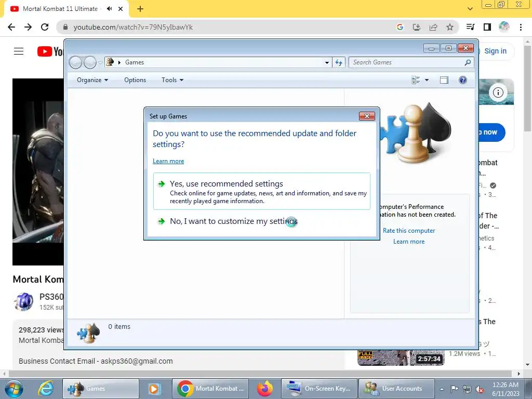The image size is (532, 399).
Task: Click the Games icon in details pane
Action: [88, 333]
